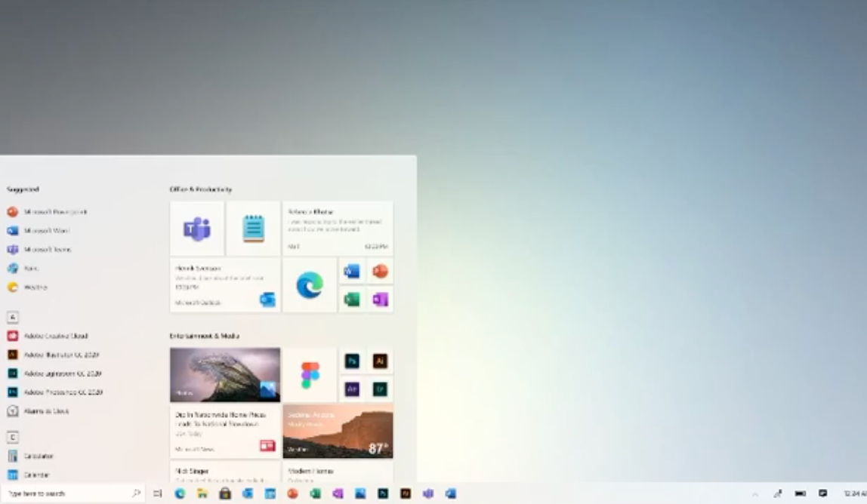Open Microsoft Teams from the Suggested list

coord(39,249)
